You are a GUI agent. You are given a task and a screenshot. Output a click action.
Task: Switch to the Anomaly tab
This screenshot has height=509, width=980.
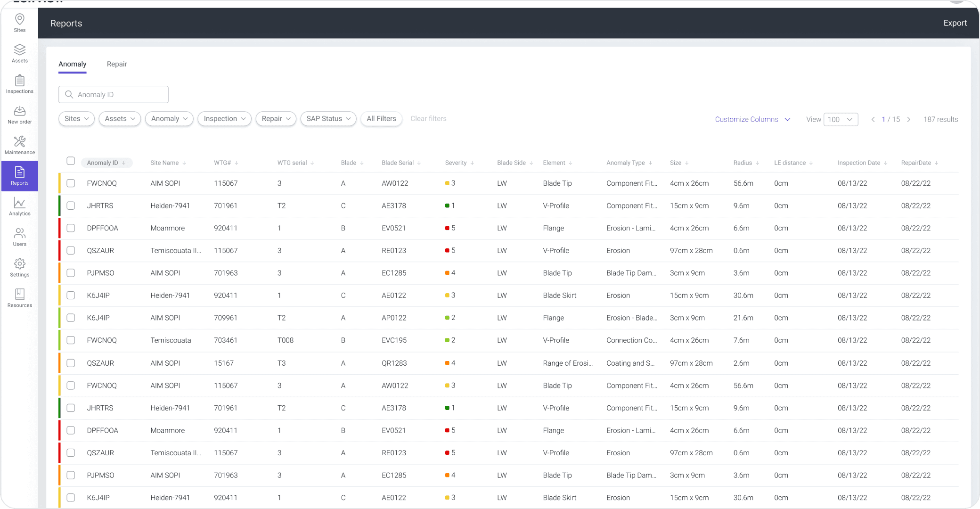pos(73,65)
